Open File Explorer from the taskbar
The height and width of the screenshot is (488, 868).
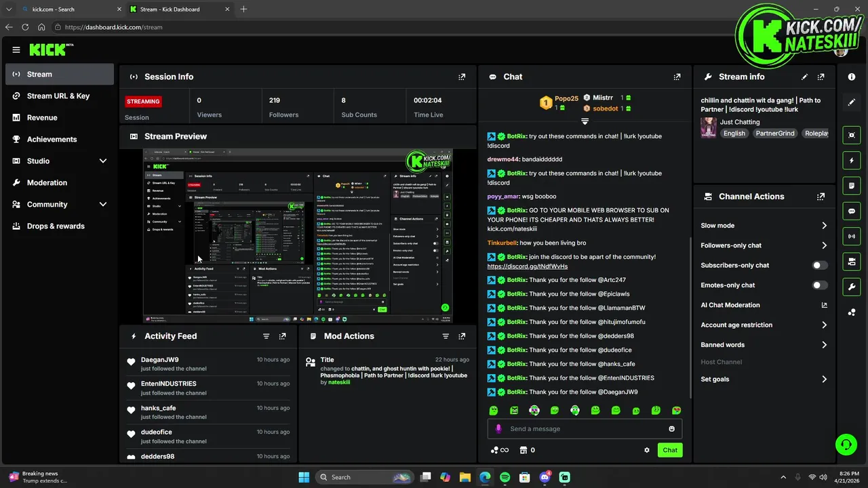click(x=465, y=477)
